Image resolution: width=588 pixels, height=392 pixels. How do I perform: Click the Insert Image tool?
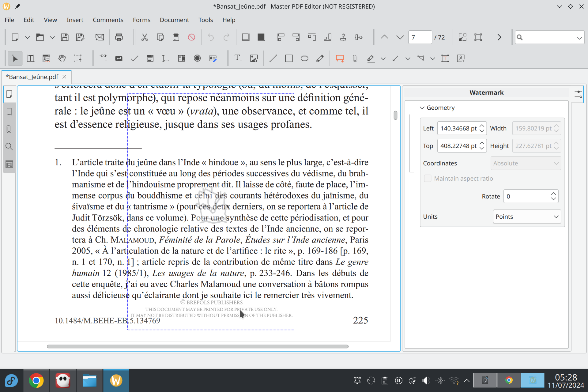pos(254,58)
